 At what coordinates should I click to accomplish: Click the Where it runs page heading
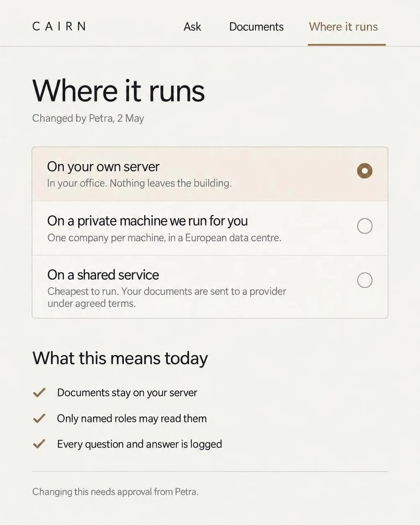pyautogui.click(x=119, y=91)
